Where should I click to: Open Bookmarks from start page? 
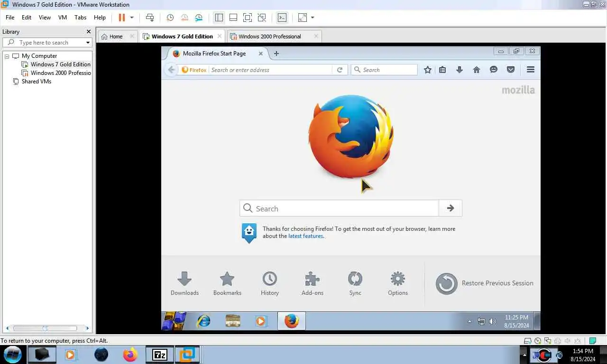tap(227, 283)
